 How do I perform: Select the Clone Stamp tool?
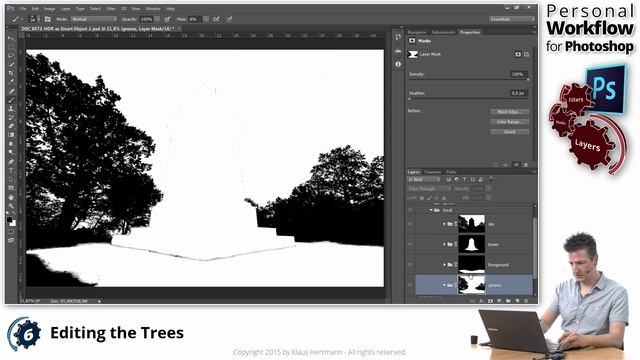click(11, 109)
